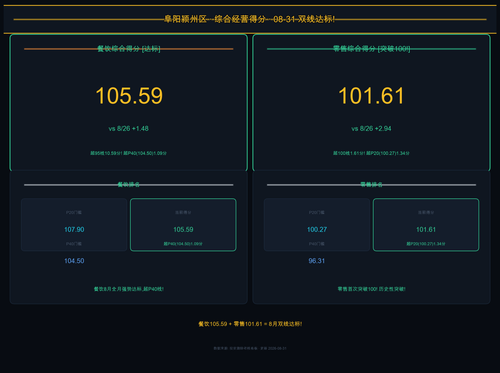Image resolution: width=500 pixels, height=373 pixels.
Task: Click the '零售排名' section heading
Action: (x=371, y=184)
